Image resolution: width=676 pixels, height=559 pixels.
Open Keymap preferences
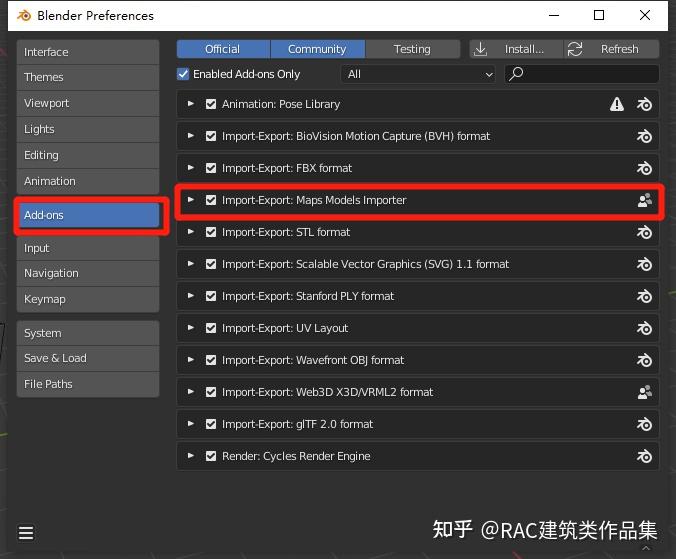pos(88,300)
